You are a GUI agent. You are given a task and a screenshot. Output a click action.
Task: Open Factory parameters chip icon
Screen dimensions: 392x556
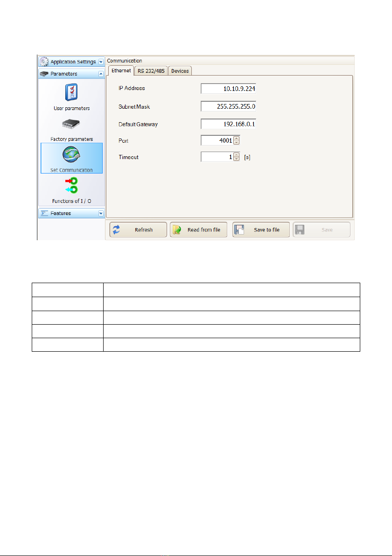(x=71, y=124)
